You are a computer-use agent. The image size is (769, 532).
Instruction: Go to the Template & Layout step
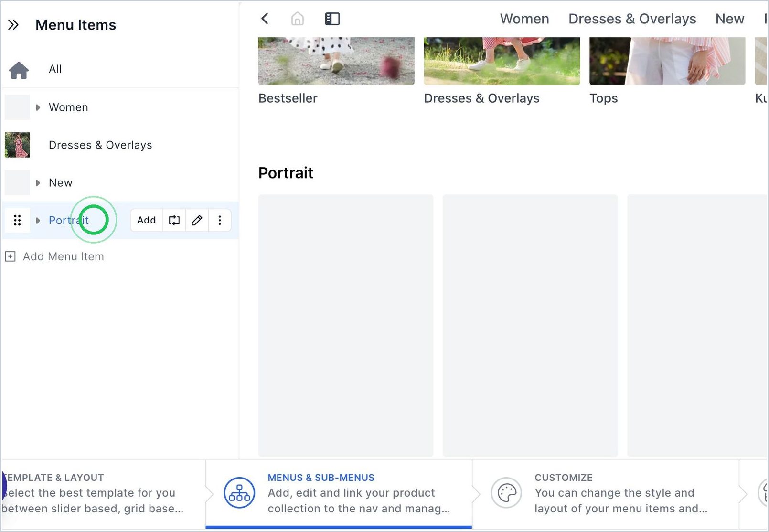coord(103,494)
